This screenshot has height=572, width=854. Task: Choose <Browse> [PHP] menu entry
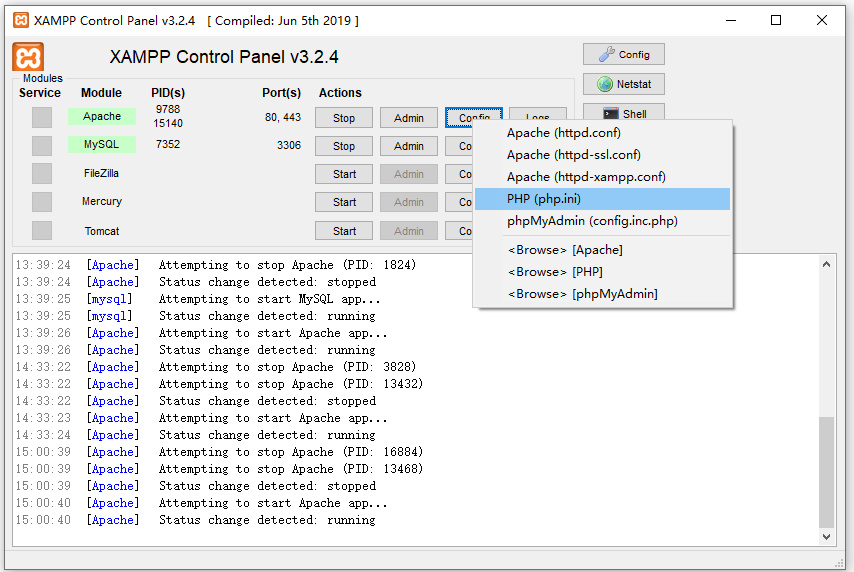[602, 272]
